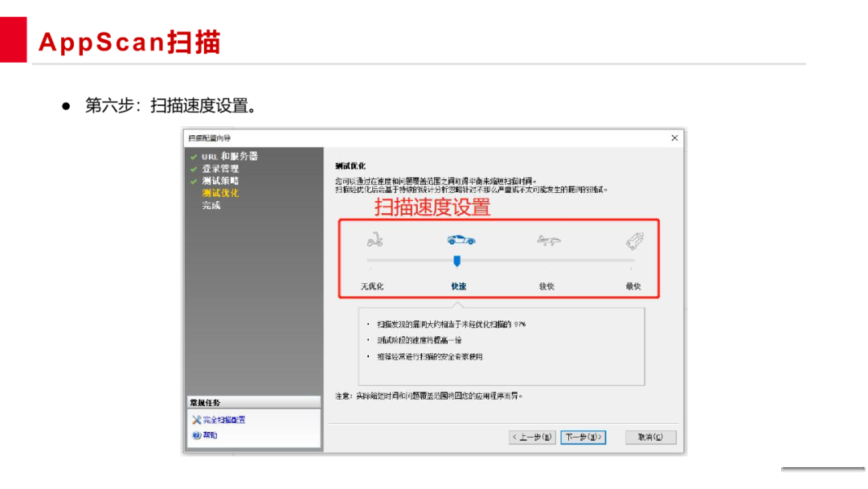
Task: Select the scooter icon for no optimization
Action: coord(375,240)
